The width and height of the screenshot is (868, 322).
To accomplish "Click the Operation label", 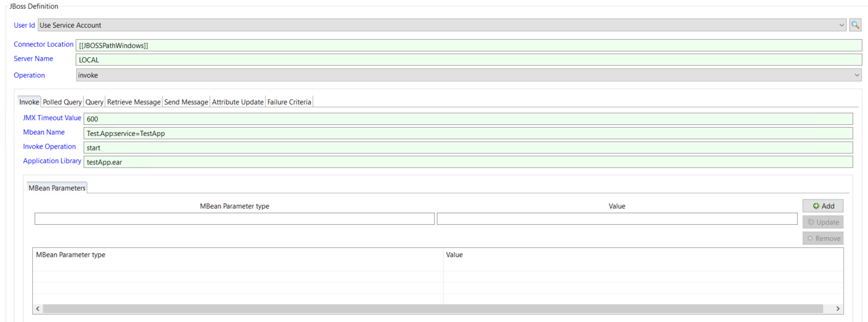I will (x=29, y=75).
